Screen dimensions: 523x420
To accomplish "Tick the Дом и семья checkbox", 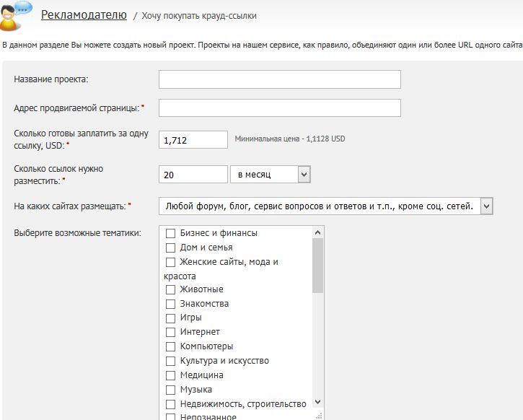I will tap(170, 248).
